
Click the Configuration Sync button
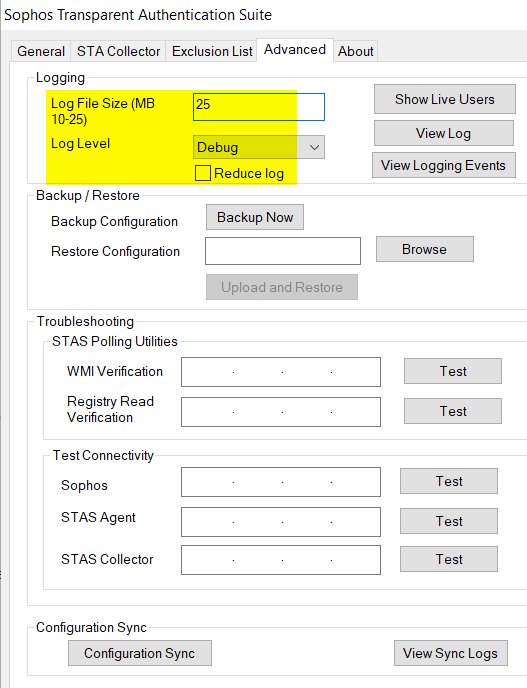tap(140, 653)
